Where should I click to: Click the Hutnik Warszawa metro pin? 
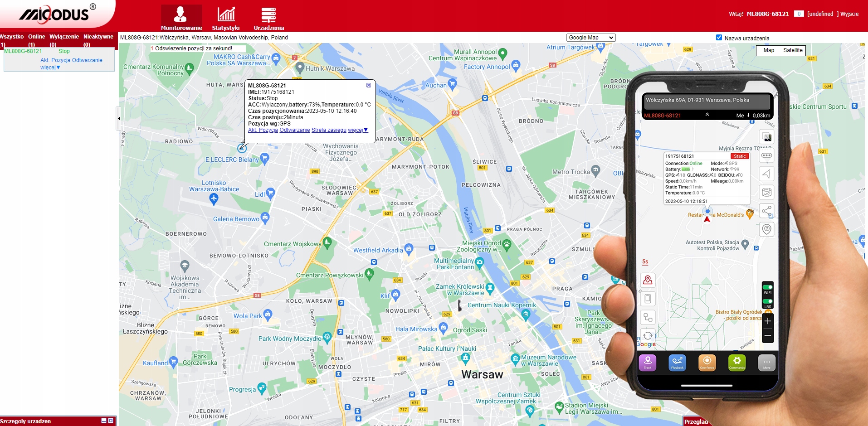point(300,68)
